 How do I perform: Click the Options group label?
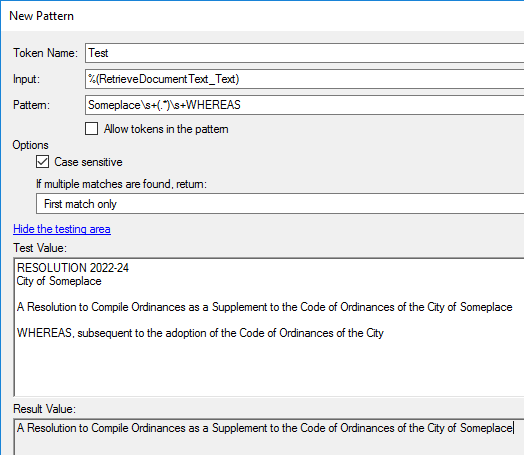click(30, 145)
